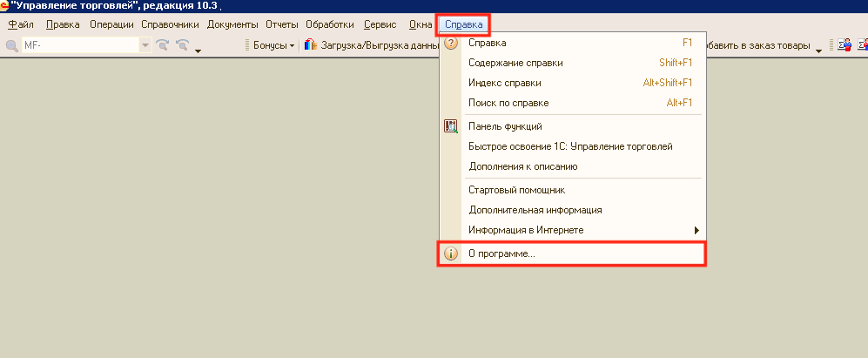The height and width of the screenshot is (358, 868).
Task: Launch Стартовый помощник
Action: [x=573, y=190]
